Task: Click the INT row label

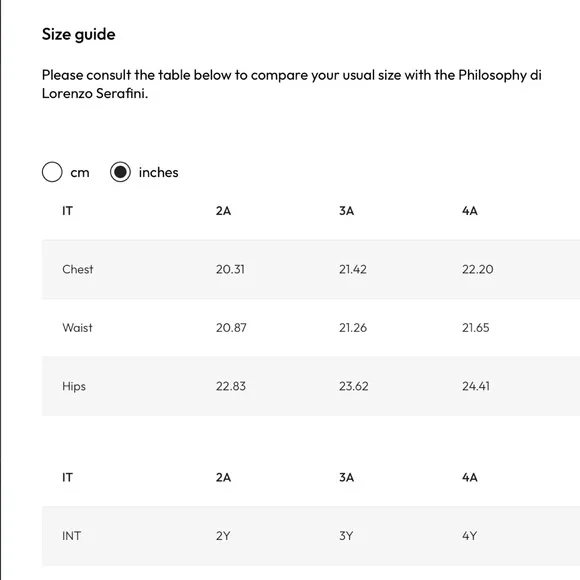Action: click(x=71, y=536)
